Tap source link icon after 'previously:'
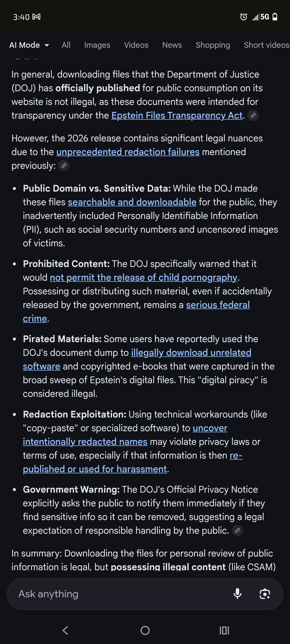The width and height of the screenshot is (290, 644). coord(64,166)
